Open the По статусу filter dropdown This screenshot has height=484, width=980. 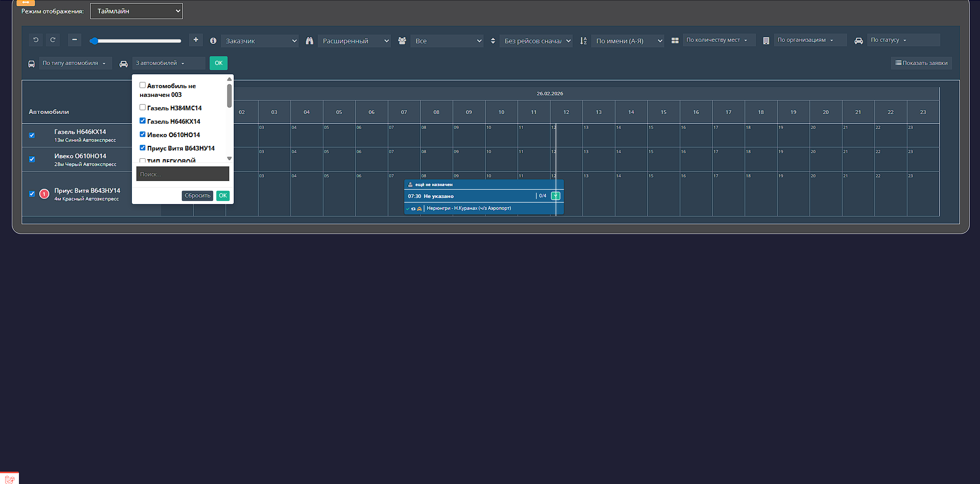[903, 40]
